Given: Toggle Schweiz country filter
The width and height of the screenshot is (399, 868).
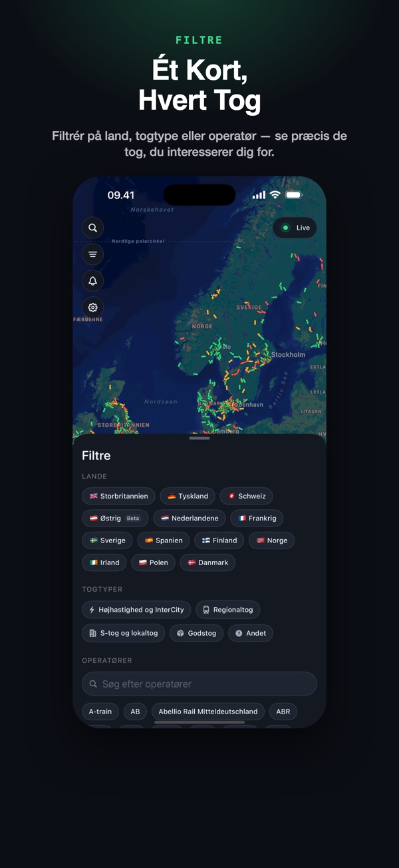Looking at the screenshot, I should (246, 496).
